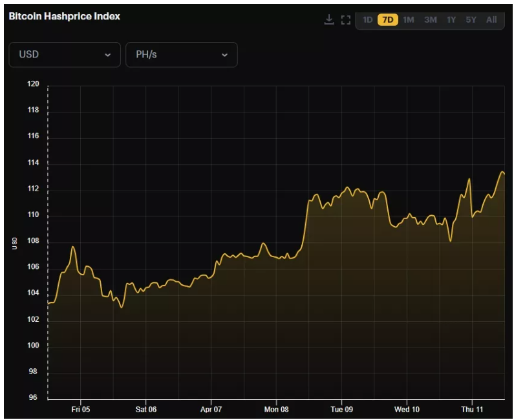Select the Mon 08 axis label
Image resolution: width=514 pixels, height=420 pixels.
(276, 410)
